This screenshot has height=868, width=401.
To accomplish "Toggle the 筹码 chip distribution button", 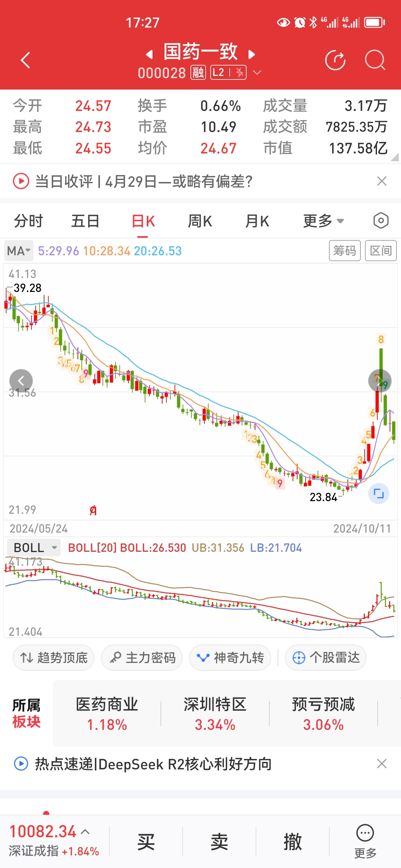I will click(x=345, y=251).
